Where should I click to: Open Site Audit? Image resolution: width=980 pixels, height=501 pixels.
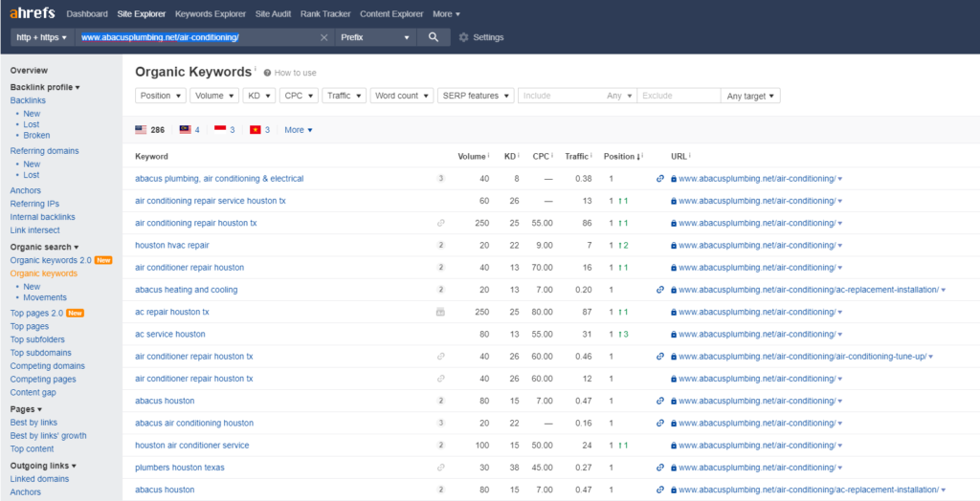[274, 13]
